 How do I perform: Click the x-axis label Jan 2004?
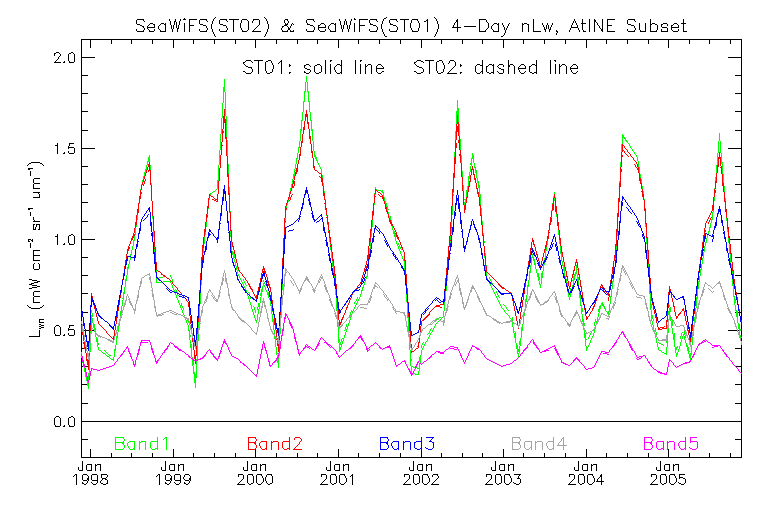pyautogui.click(x=586, y=473)
